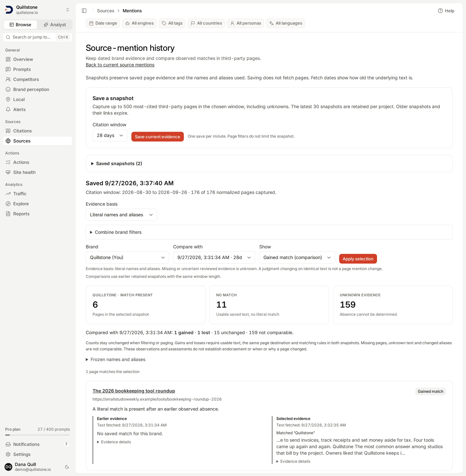Open the Local map pin icon
The width and height of the screenshot is (466, 476).
click(8, 99)
